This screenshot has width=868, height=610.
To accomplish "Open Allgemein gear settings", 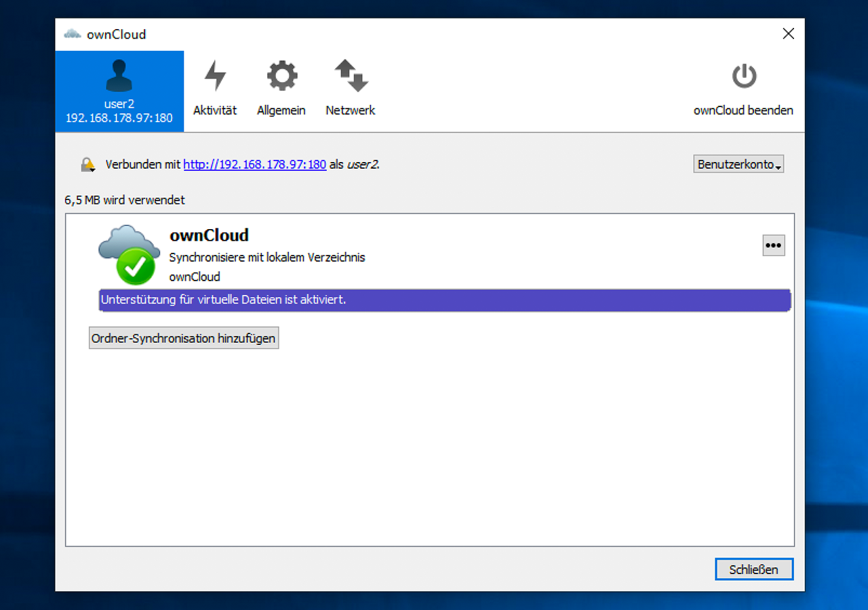I will [x=281, y=89].
